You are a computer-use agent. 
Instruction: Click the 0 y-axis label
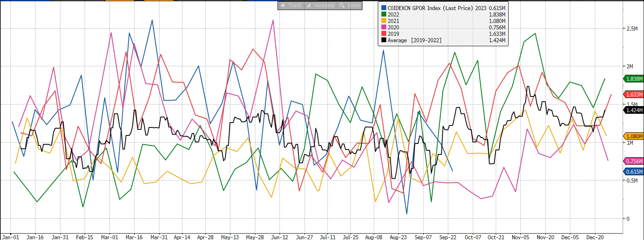[x=628, y=219]
